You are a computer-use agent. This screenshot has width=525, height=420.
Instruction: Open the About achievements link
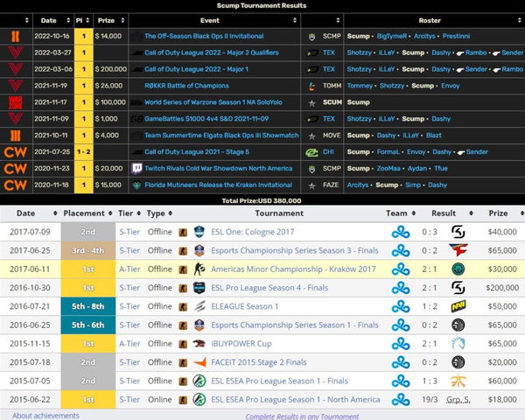[45, 416]
